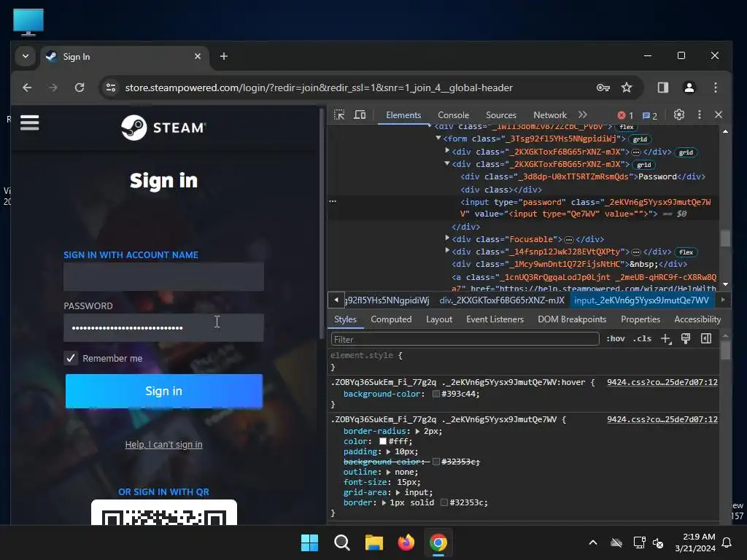The width and height of the screenshot is (747, 560).
Task: Open color picker for #393c44 swatch
Action: (x=436, y=394)
